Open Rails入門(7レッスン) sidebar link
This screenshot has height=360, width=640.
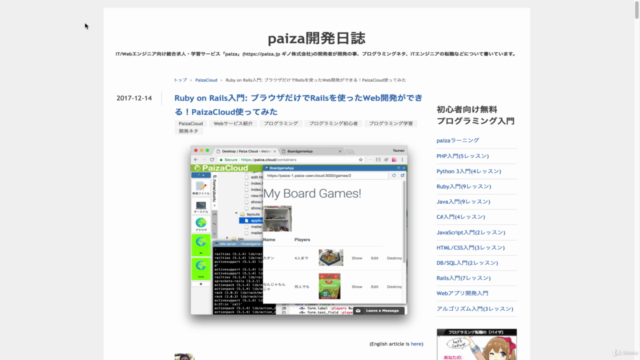[x=463, y=278]
